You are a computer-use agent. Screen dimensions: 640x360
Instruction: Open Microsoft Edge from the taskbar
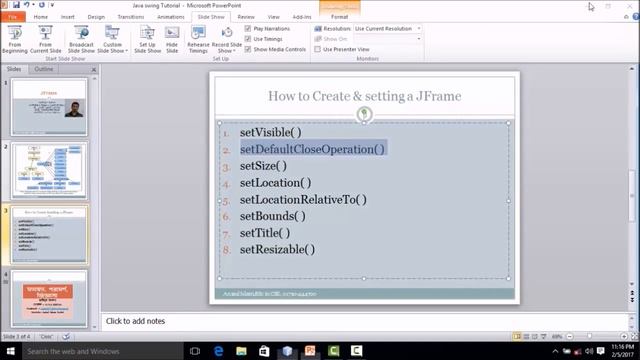(218, 351)
